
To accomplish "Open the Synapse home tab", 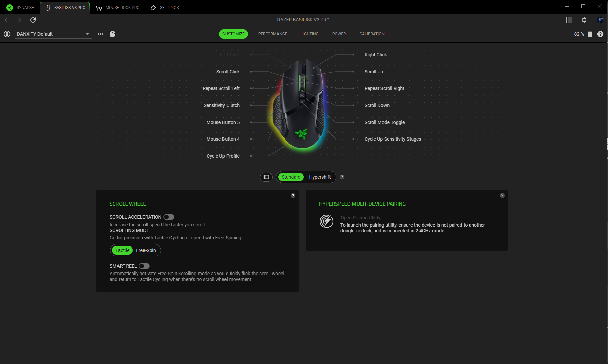I will (x=20, y=7).
